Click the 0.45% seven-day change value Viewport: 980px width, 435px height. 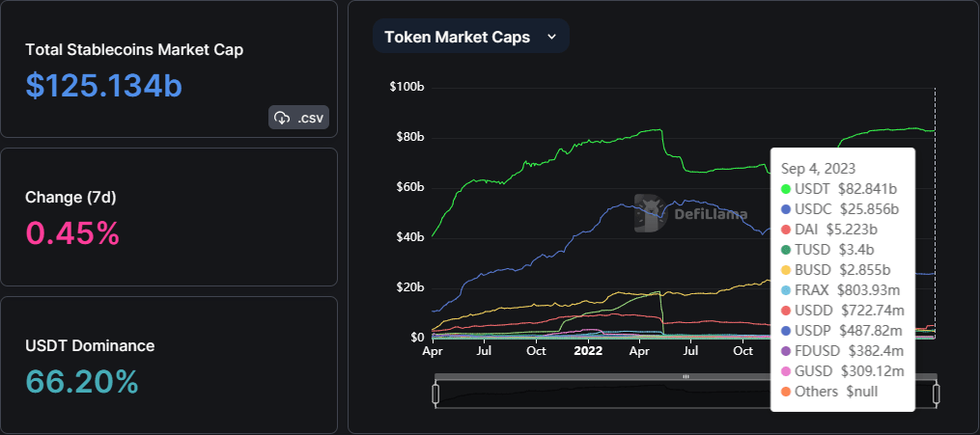click(72, 232)
